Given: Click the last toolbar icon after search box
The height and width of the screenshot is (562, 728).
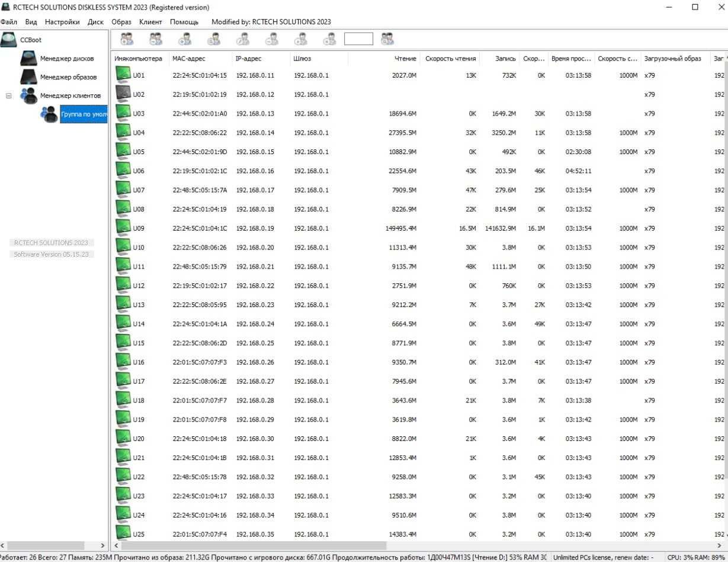Looking at the screenshot, I should [x=387, y=39].
